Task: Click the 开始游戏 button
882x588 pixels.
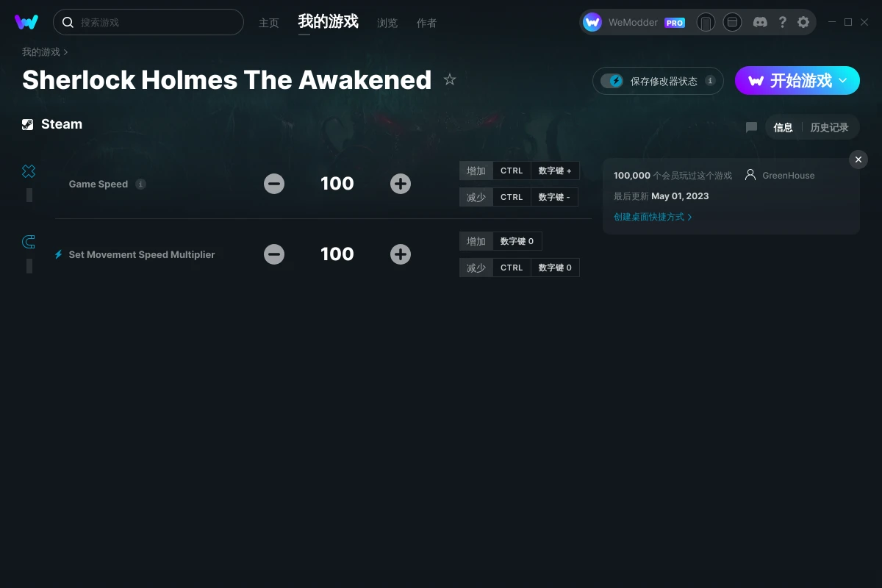Action: (797, 80)
